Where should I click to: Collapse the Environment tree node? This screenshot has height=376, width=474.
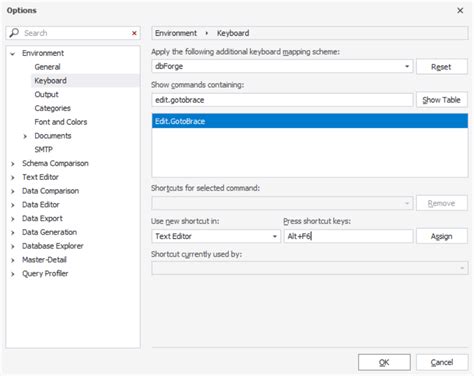coord(13,53)
